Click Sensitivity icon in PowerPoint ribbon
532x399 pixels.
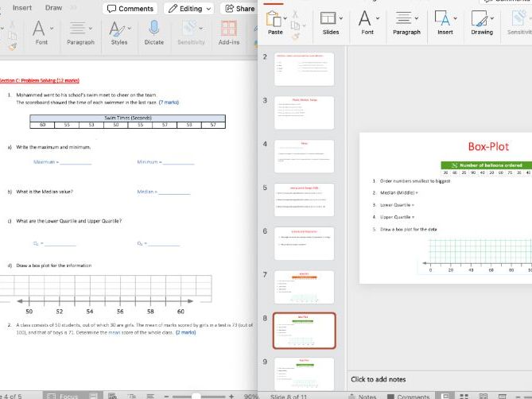(x=519, y=18)
